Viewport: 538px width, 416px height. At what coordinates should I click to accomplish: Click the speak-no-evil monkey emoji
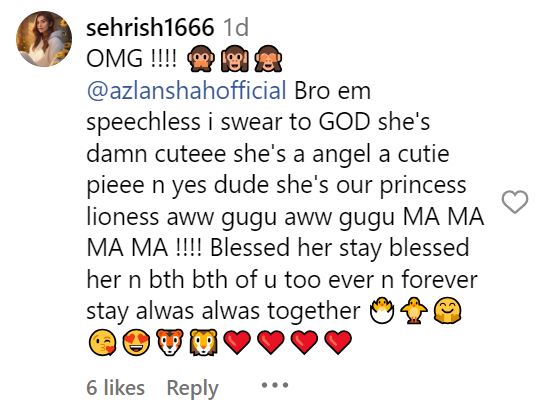click(x=201, y=58)
